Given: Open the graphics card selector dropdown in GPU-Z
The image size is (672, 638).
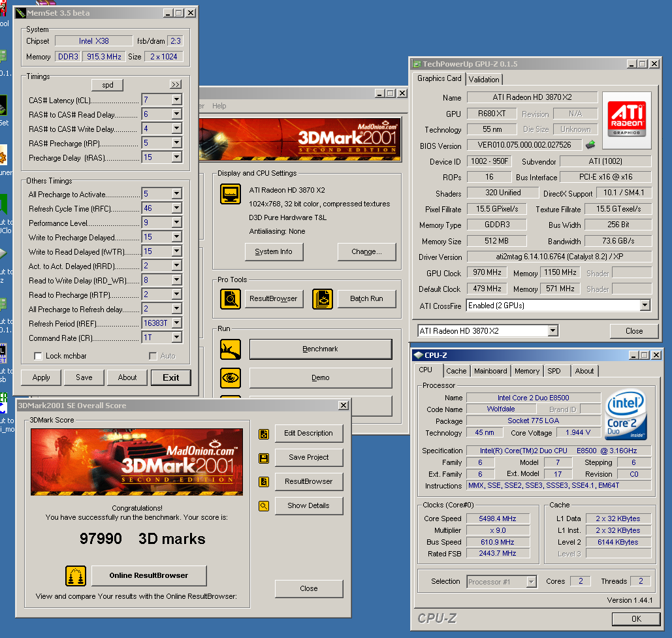Looking at the screenshot, I should pos(553,330).
